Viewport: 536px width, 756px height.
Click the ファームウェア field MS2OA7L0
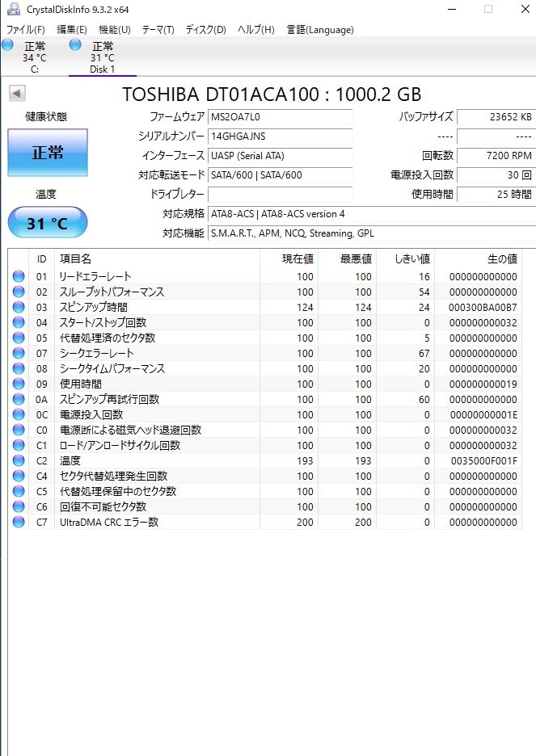(x=280, y=116)
